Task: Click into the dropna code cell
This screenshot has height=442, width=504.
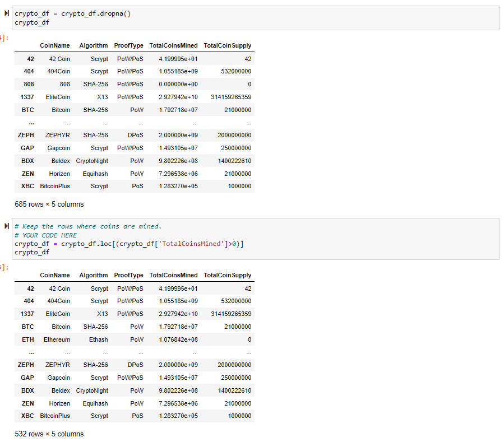Action: 256,18
